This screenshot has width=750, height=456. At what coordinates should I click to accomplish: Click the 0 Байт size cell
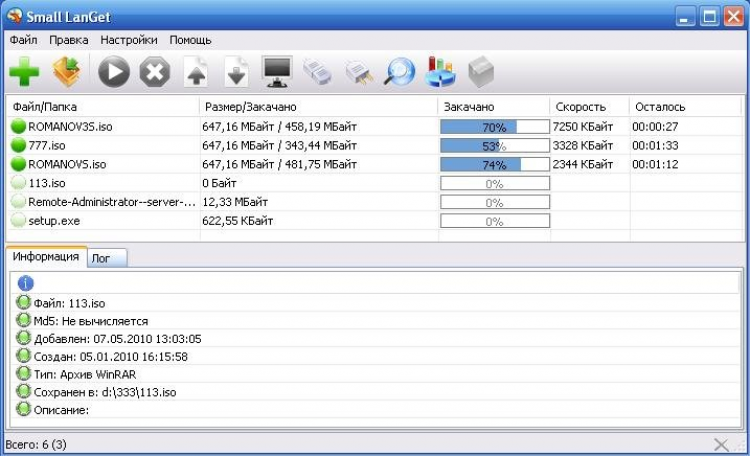pyautogui.click(x=219, y=183)
